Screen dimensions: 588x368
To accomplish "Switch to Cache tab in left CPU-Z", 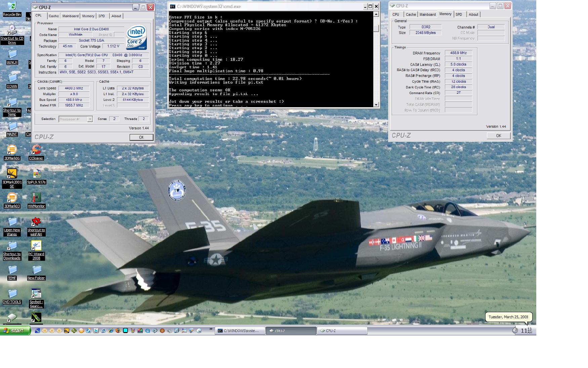I will coord(53,16).
